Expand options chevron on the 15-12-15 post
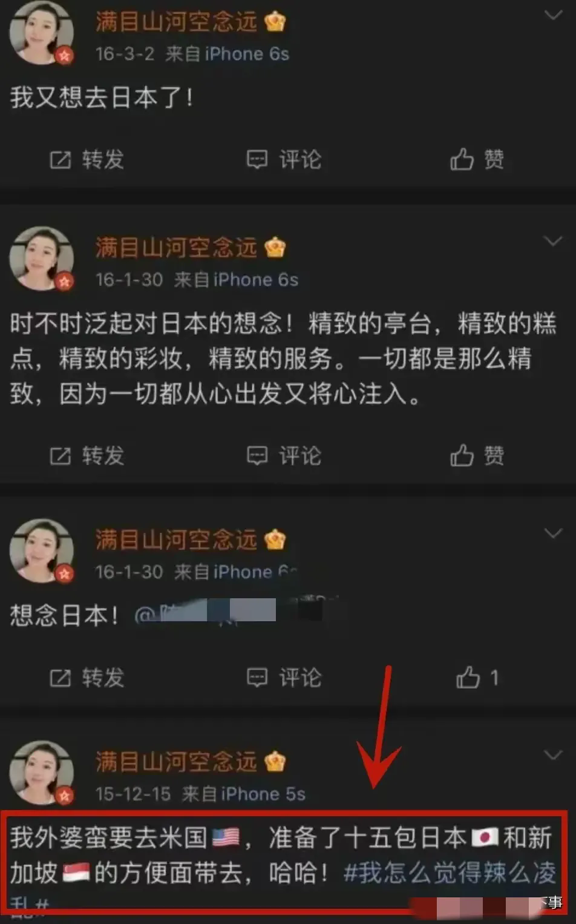Screen dimensions: 576x924 (x=553, y=755)
